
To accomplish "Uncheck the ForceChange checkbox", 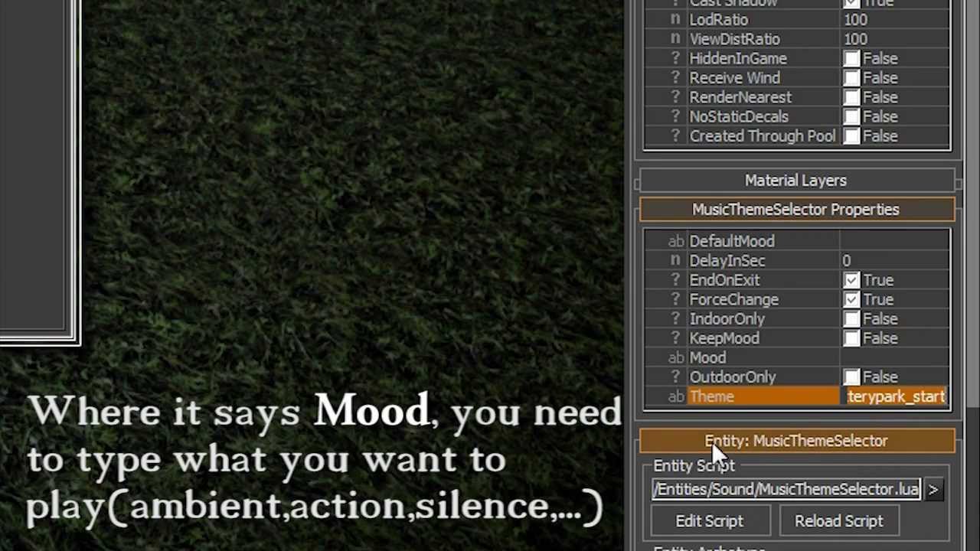I will [852, 300].
